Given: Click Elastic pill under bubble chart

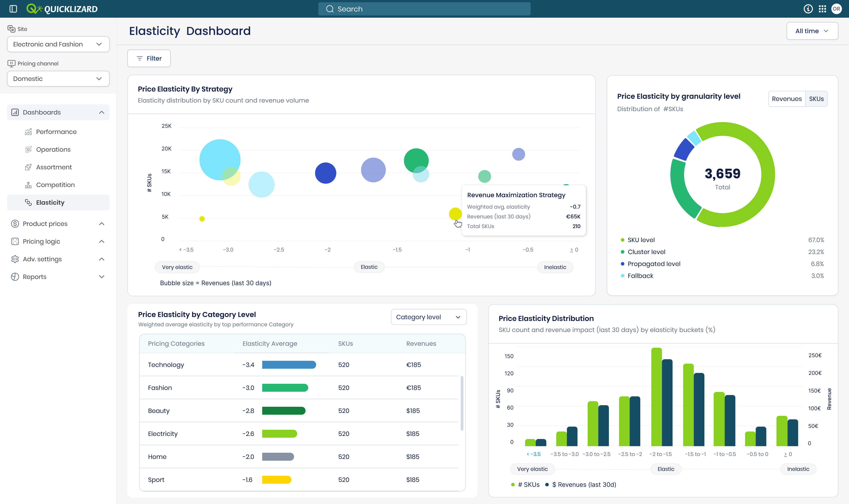Looking at the screenshot, I should point(369,267).
